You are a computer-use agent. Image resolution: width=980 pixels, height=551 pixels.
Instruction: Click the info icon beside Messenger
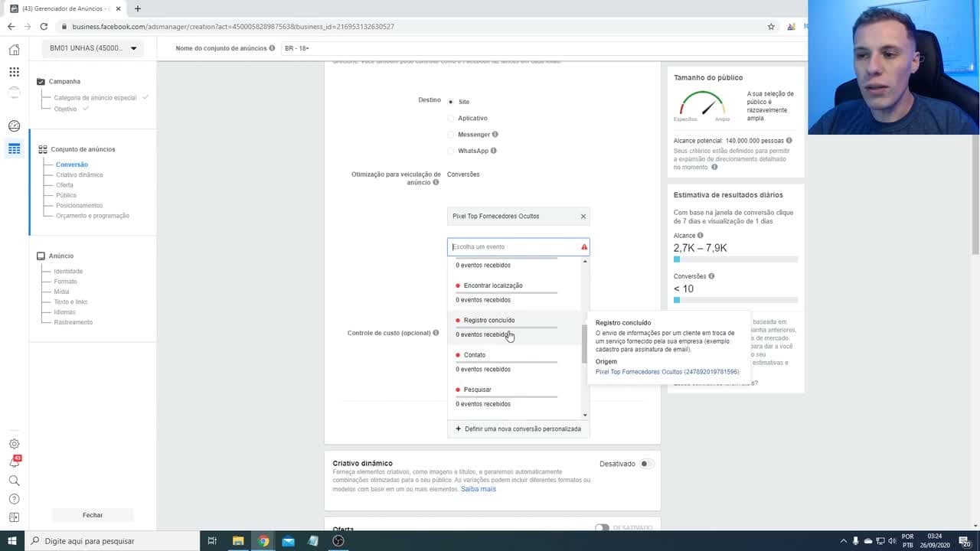point(495,135)
